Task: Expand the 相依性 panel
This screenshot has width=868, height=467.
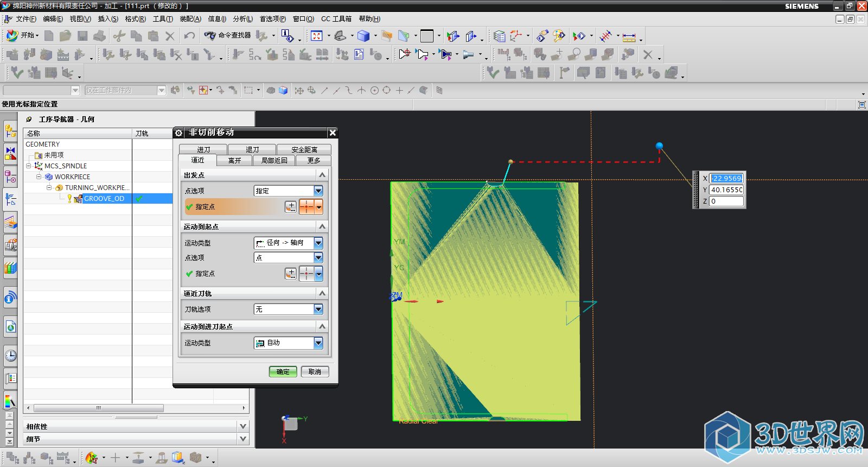Action: 243,426
